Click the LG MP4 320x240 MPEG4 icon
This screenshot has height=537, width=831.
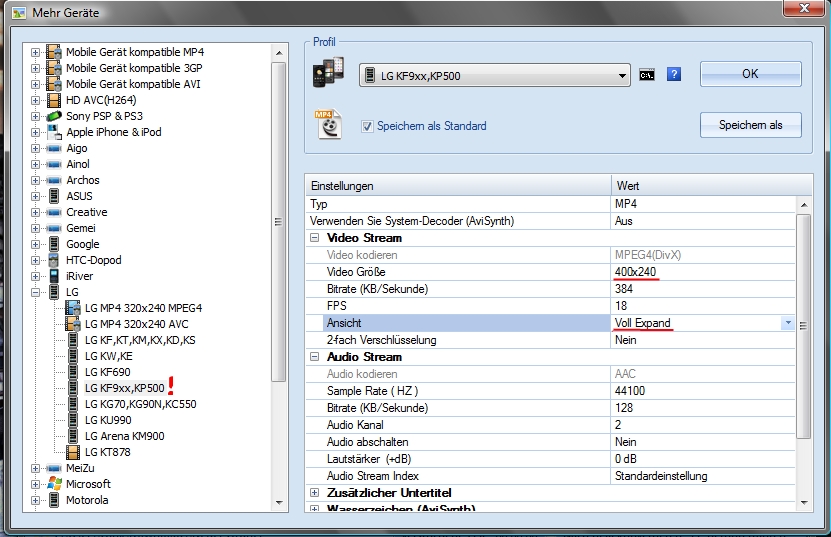pyautogui.click(x=73, y=308)
